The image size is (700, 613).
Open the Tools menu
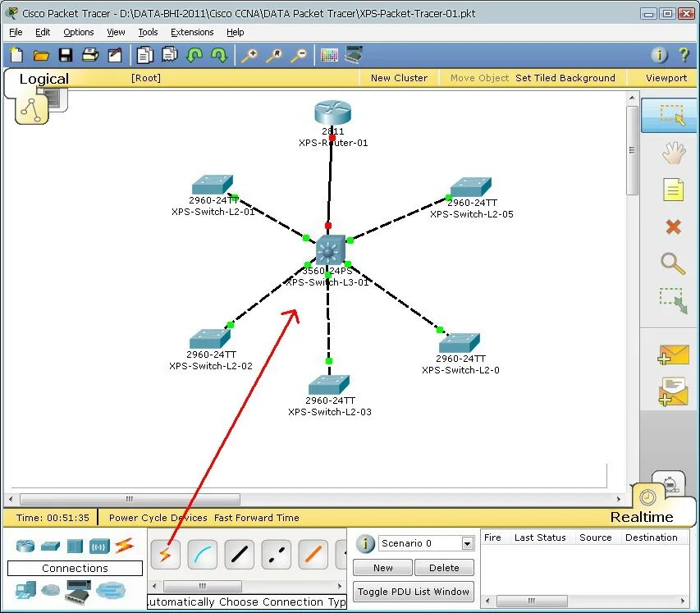coord(148,32)
